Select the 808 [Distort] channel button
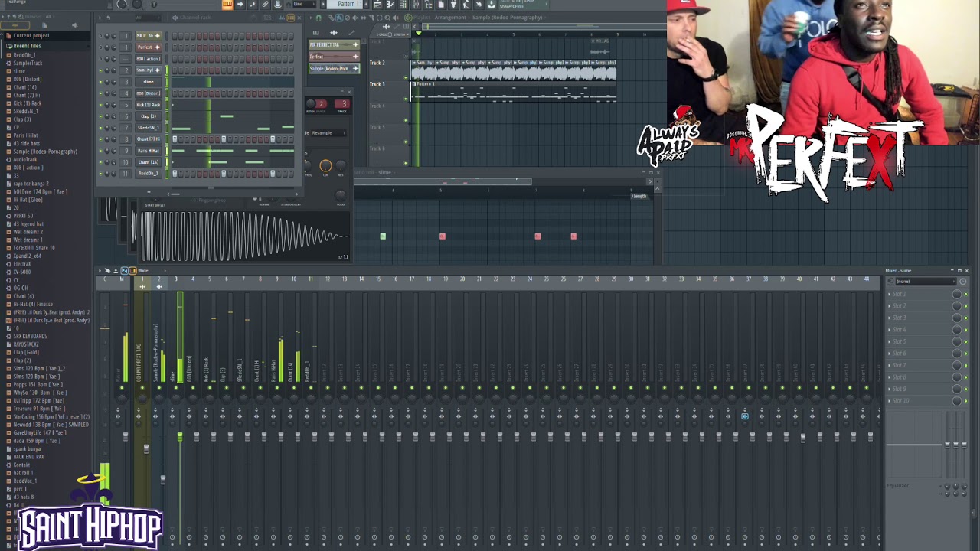Screen dimensions: 980x551 149,93
